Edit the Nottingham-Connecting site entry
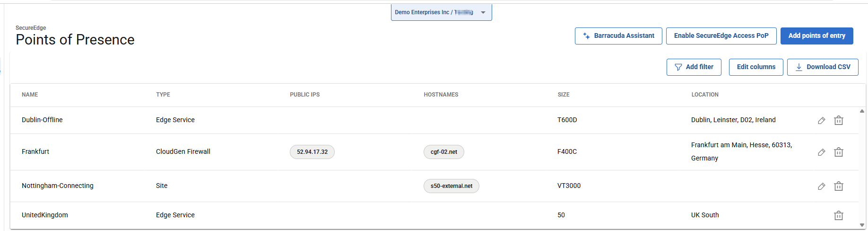868x231 pixels. click(822, 186)
